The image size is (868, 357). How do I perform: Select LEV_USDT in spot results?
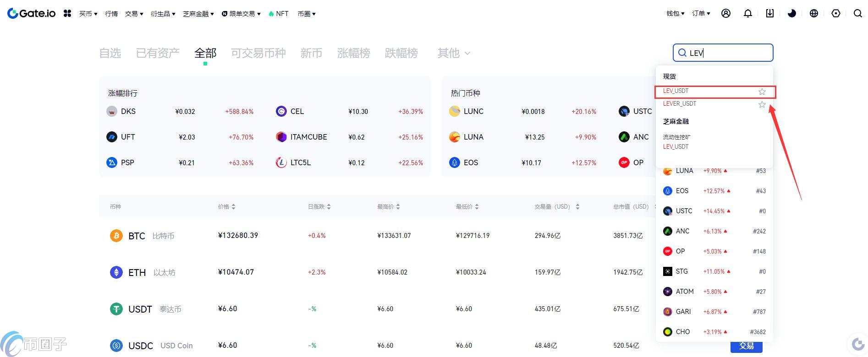676,91
